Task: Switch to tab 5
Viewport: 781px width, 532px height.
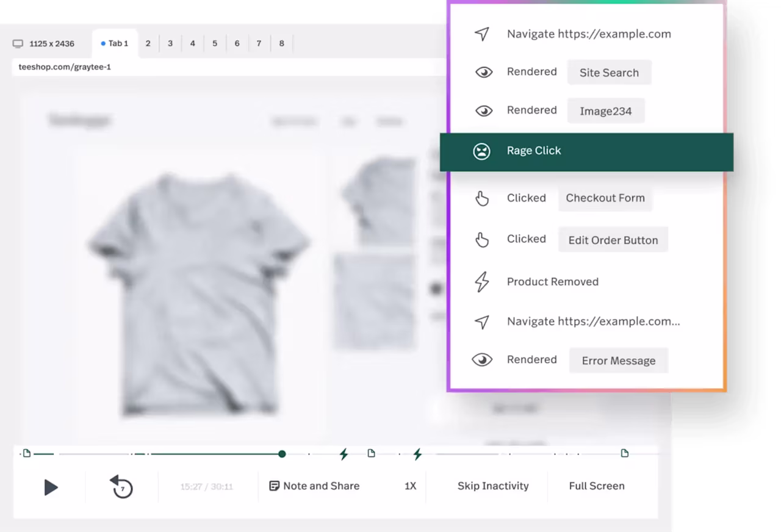Action: pos(215,44)
